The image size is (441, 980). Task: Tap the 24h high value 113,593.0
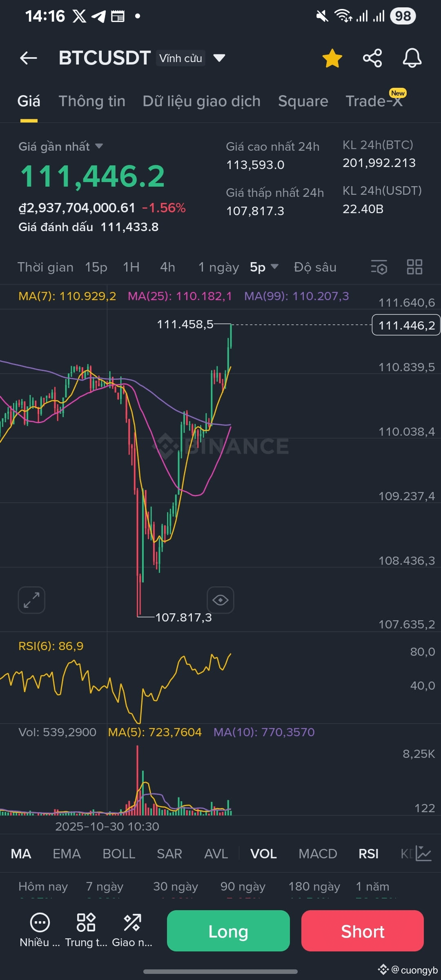(x=255, y=165)
